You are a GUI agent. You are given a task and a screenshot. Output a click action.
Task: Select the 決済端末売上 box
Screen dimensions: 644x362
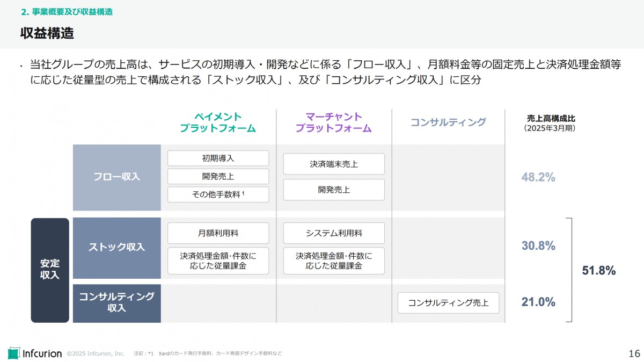click(x=333, y=164)
